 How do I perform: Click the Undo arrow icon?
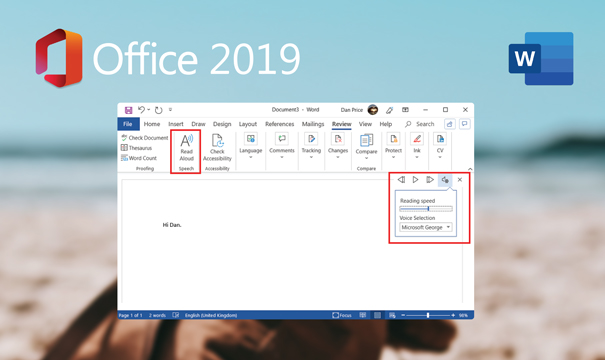coord(141,110)
